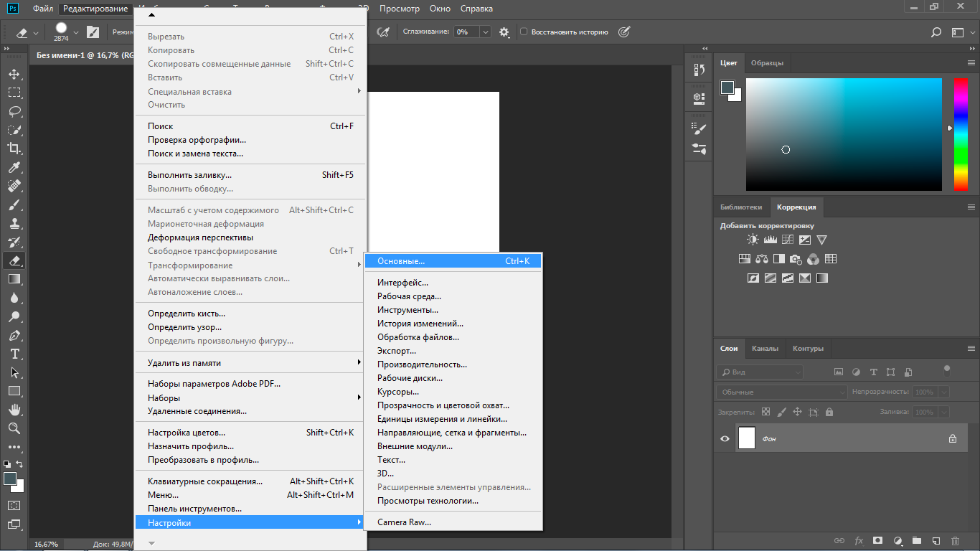Screen dimensions: 980x551
Task: Select the Crop tool
Action: 14,149
